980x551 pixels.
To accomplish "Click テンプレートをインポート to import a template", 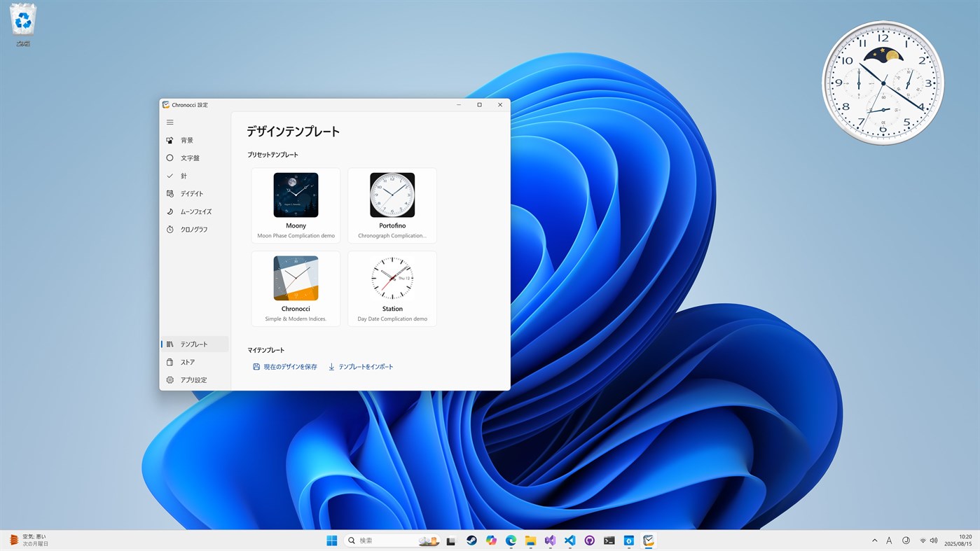I will [361, 367].
